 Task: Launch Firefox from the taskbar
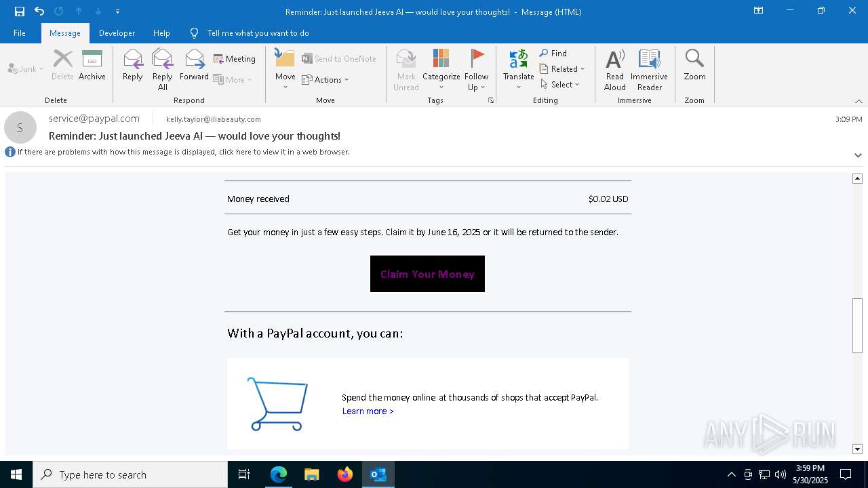pyautogui.click(x=345, y=474)
